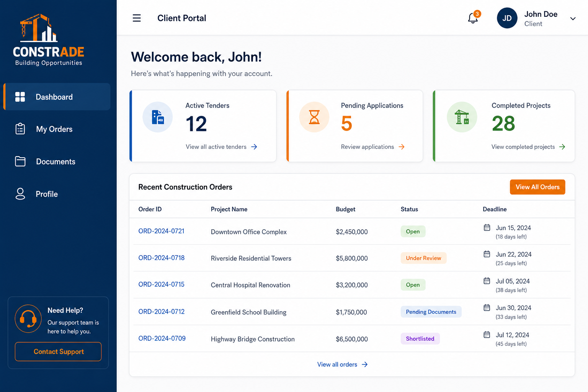
Task: Expand the John Doe account dropdown
Action: [573, 18]
